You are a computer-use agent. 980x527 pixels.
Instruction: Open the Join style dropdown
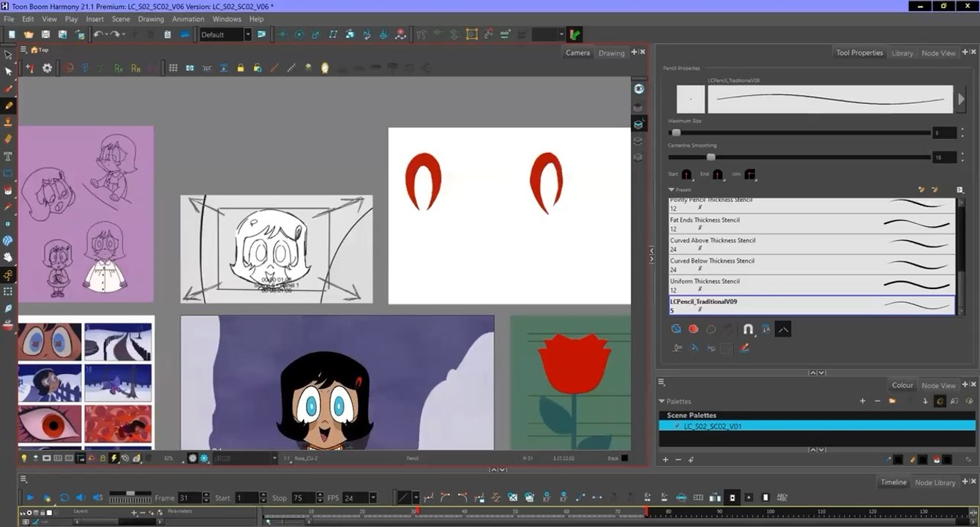(x=750, y=174)
